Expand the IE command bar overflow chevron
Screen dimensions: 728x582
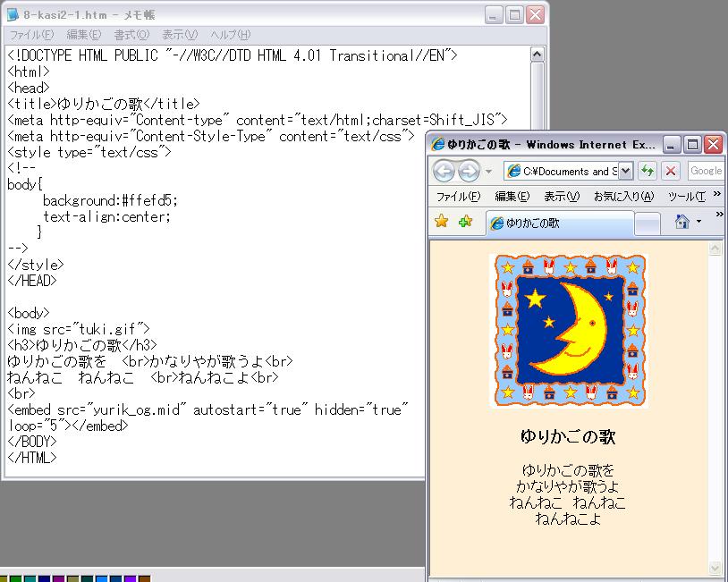(720, 214)
